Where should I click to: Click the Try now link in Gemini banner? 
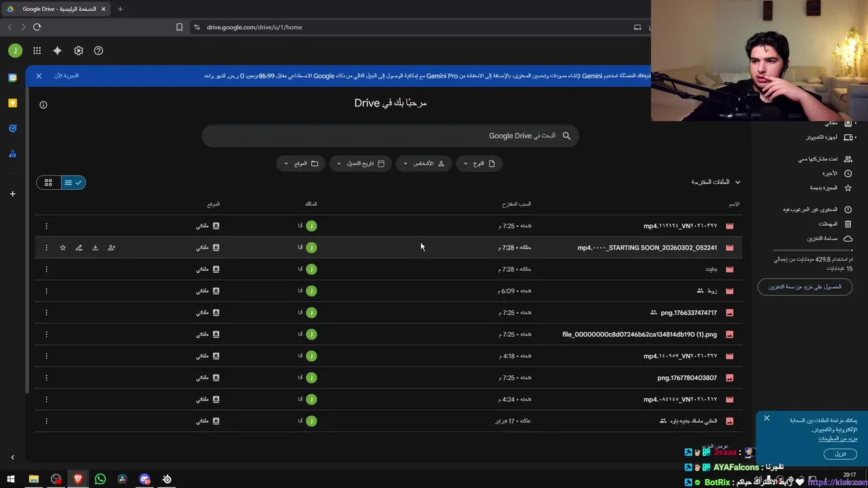66,76
